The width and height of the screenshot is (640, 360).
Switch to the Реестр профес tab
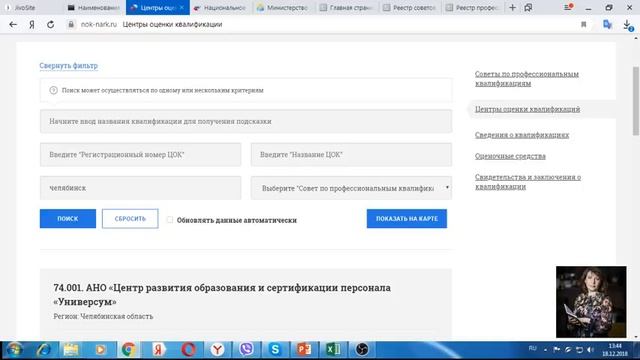click(473, 7)
